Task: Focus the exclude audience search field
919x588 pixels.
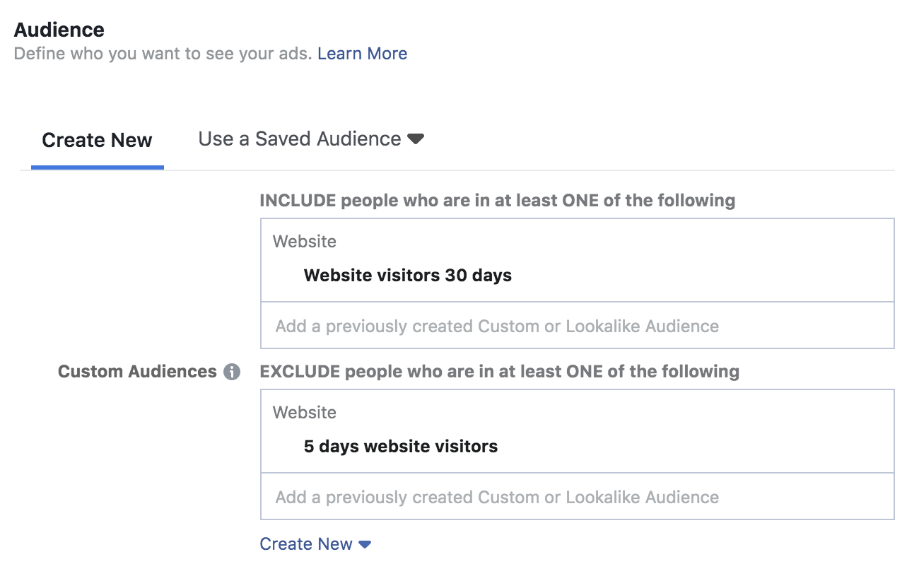Action: tap(578, 497)
